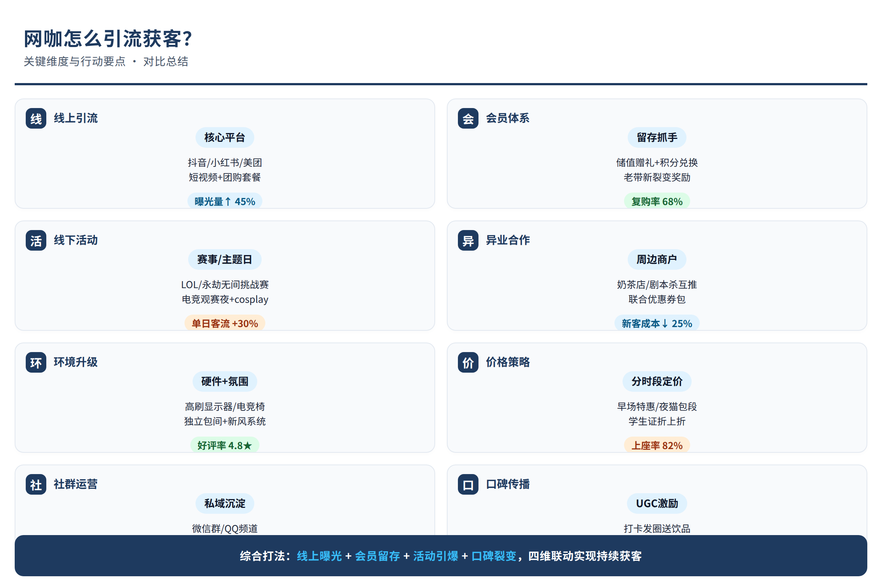Select the 留存抓手 pill label
Image resolution: width=882 pixels, height=588 pixels.
click(657, 137)
